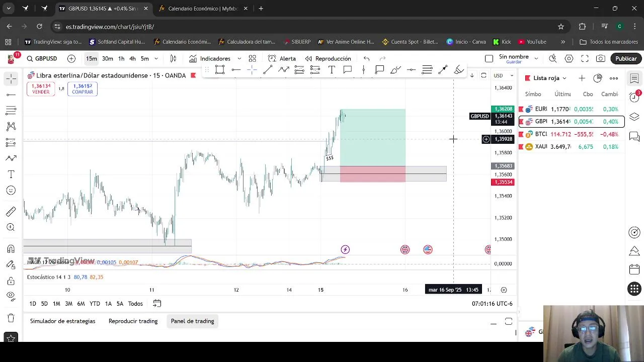Create an Alerta

[282, 59]
